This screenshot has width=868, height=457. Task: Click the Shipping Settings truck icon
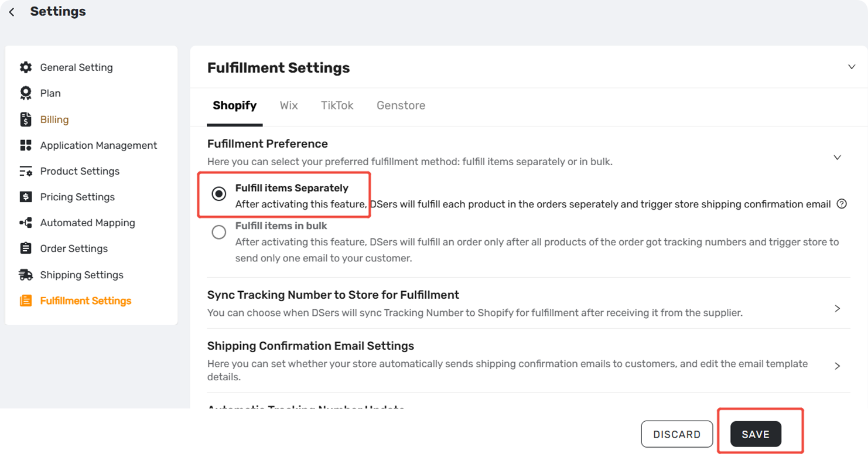pos(26,275)
